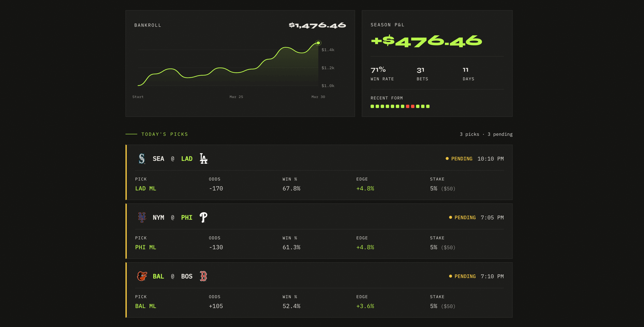
Task: Click the +4.8% edge for LAD ML
Action: (365, 188)
